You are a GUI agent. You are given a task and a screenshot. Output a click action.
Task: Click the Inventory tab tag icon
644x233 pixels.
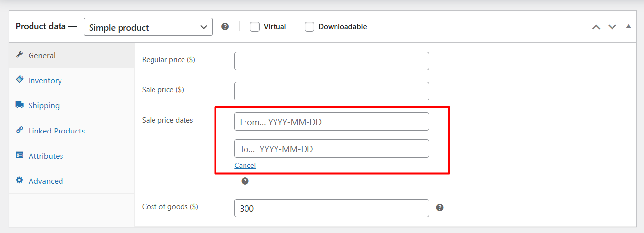click(20, 80)
